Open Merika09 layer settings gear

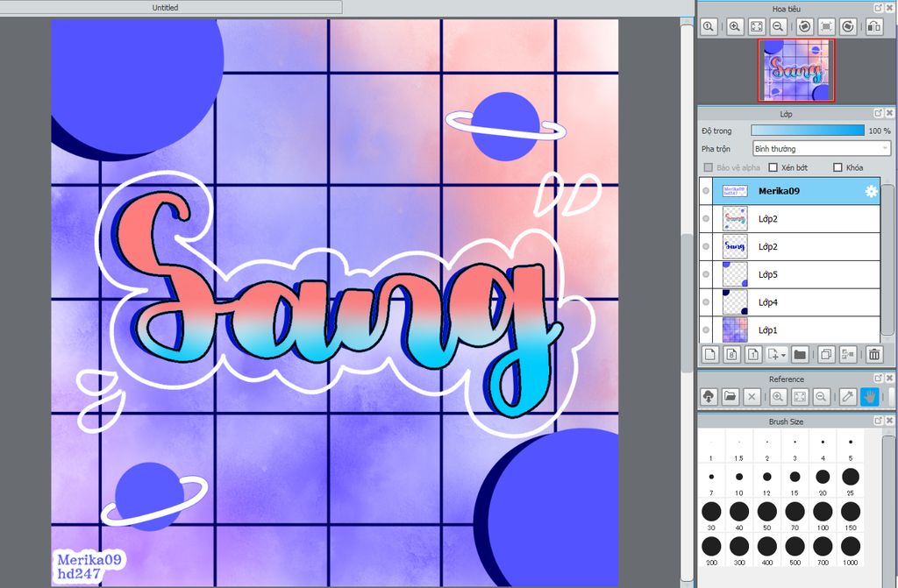pyautogui.click(x=871, y=191)
